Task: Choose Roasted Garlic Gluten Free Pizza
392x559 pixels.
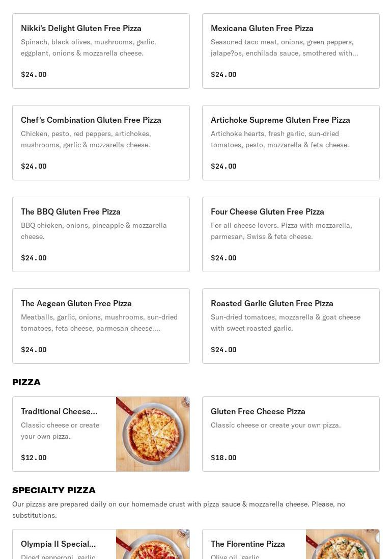Action: tap(272, 304)
